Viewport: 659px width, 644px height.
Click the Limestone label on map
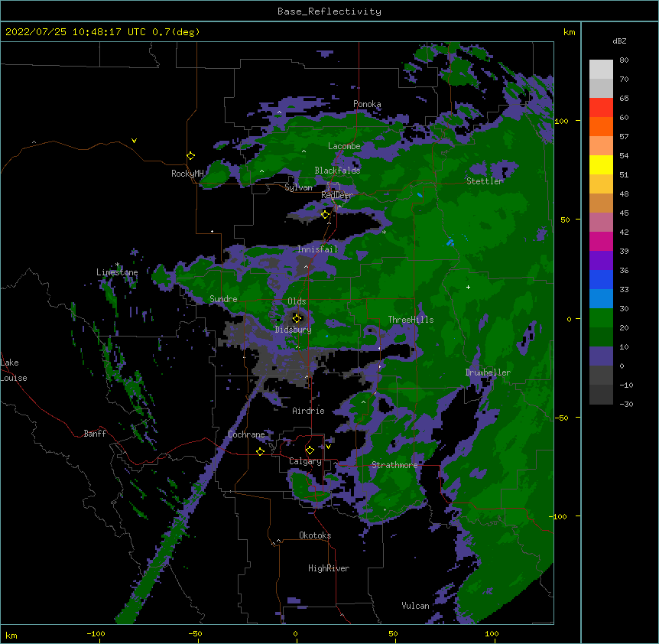117,272
